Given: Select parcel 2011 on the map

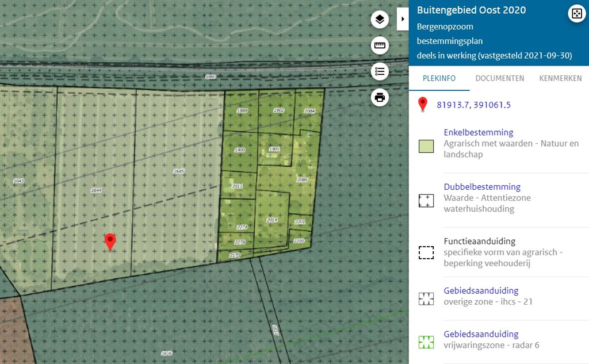Looking at the screenshot, I should (237, 186).
